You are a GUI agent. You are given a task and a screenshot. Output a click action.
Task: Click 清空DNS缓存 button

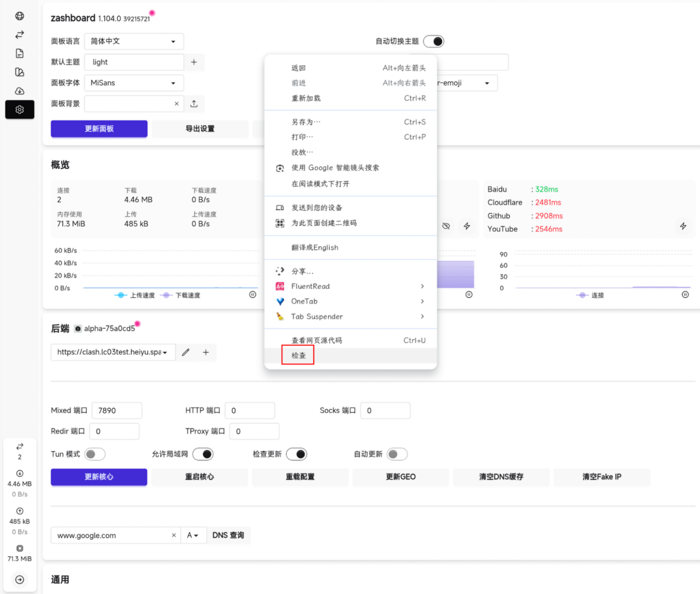coord(501,477)
